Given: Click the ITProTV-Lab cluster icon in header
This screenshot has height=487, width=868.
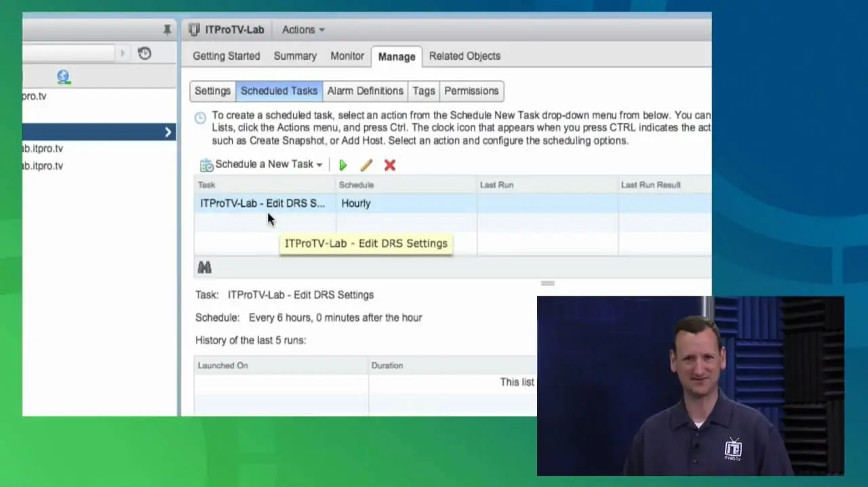Looking at the screenshot, I should [x=195, y=30].
